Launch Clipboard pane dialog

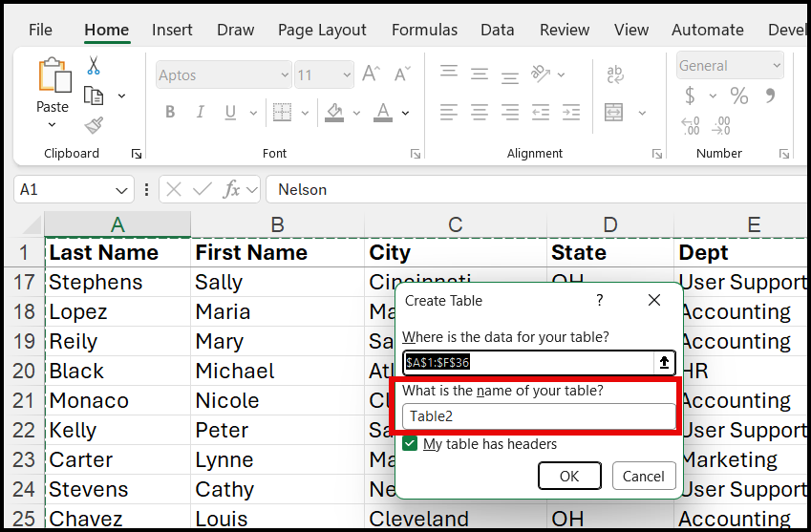coord(137,154)
